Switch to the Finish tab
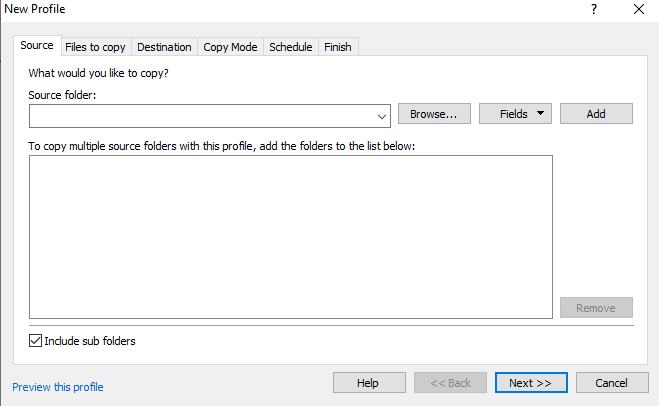 (338, 47)
